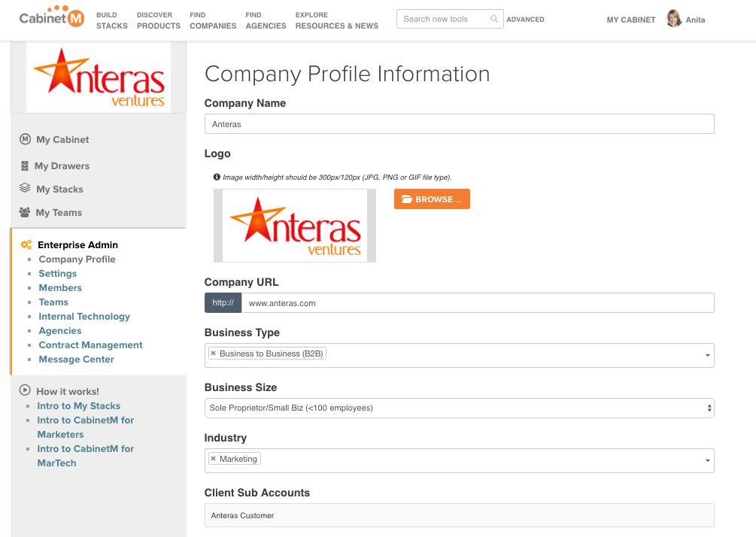Open Members under Enterprise Admin
The image size is (756, 537).
click(60, 288)
